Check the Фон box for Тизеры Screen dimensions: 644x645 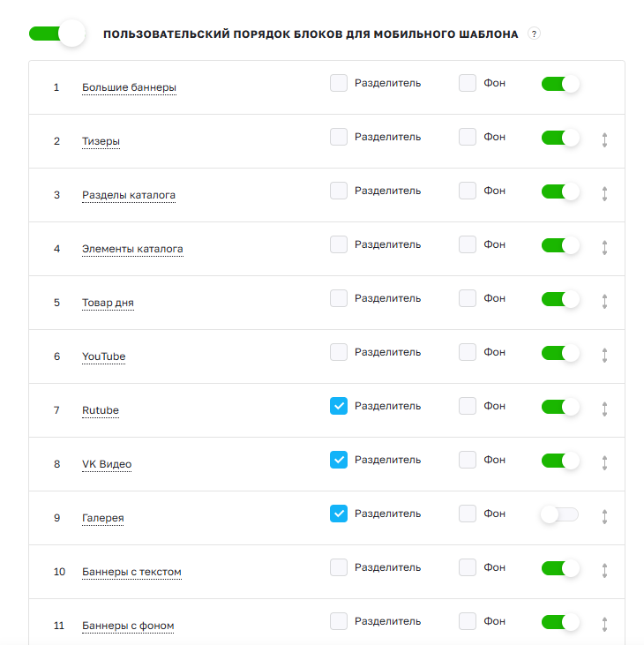(x=468, y=137)
